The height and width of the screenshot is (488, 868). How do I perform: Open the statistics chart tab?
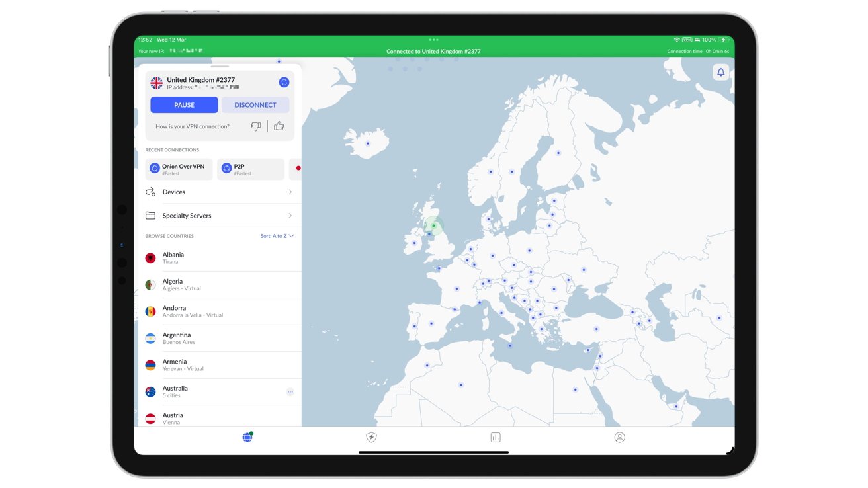tap(496, 437)
